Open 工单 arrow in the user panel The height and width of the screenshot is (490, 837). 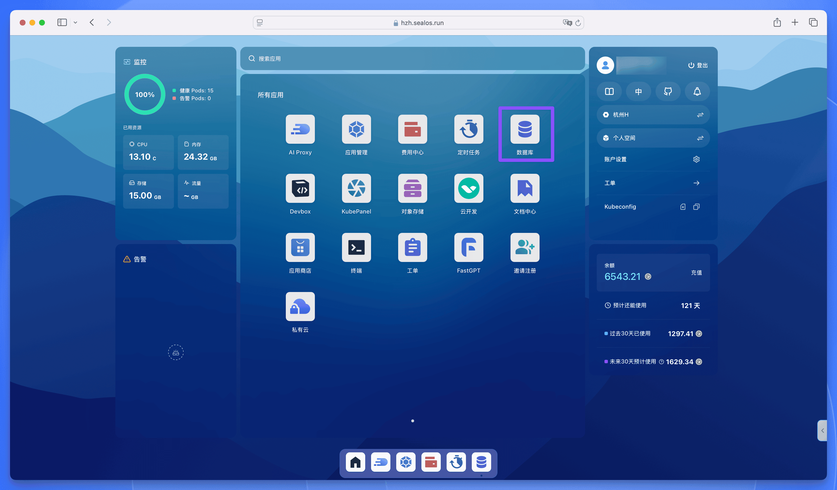[696, 183]
